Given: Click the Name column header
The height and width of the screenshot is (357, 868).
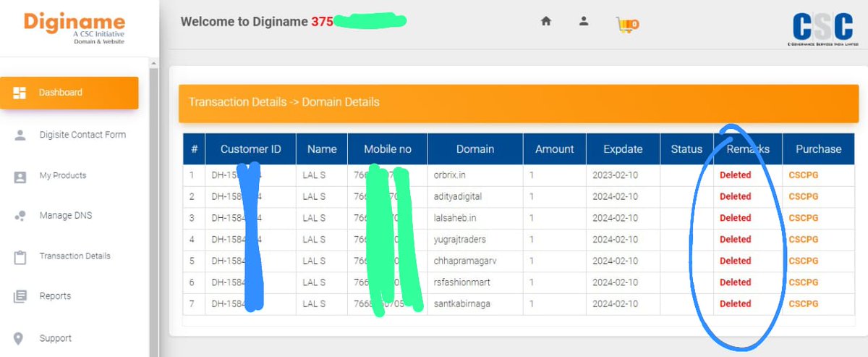Looking at the screenshot, I should pos(322,149).
